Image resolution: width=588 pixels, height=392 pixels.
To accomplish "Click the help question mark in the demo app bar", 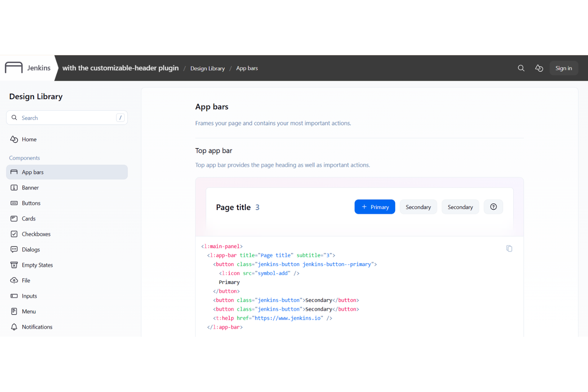I will [493, 207].
